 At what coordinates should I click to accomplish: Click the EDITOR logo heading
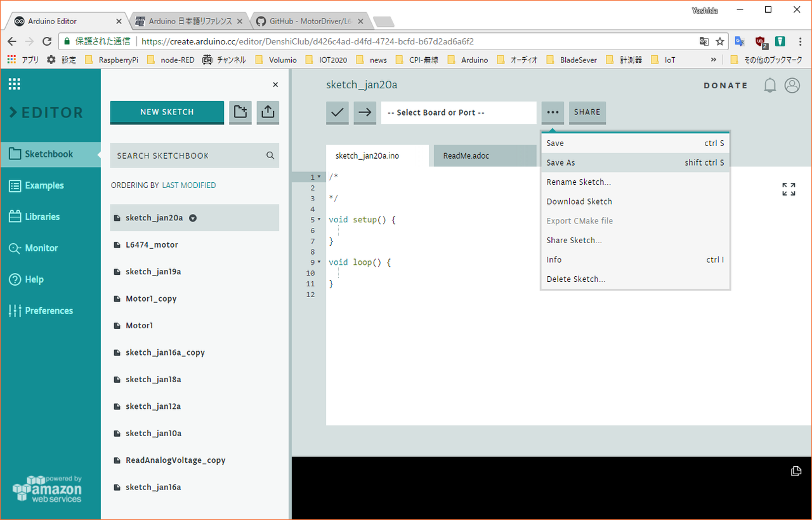point(46,112)
